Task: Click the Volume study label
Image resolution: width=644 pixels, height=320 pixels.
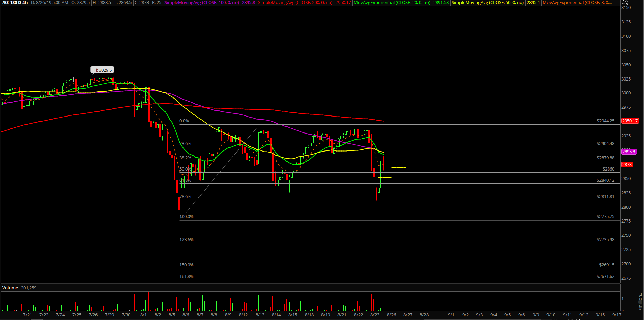Action: coord(10,288)
